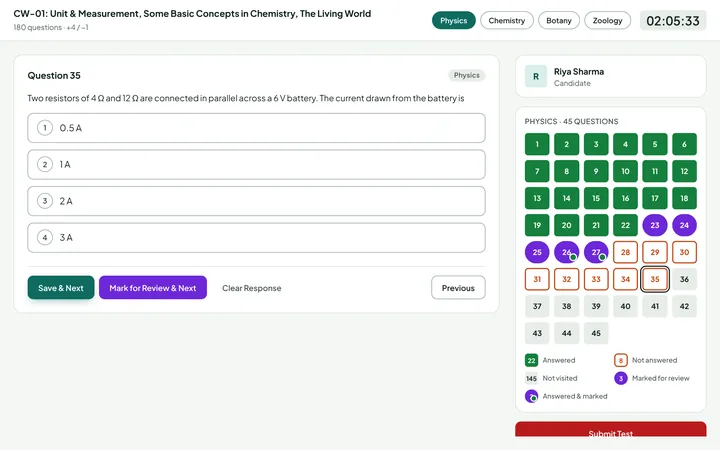Image resolution: width=720 pixels, height=450 pixels.
Task: Jump to question 32
Action: [567, 279]
